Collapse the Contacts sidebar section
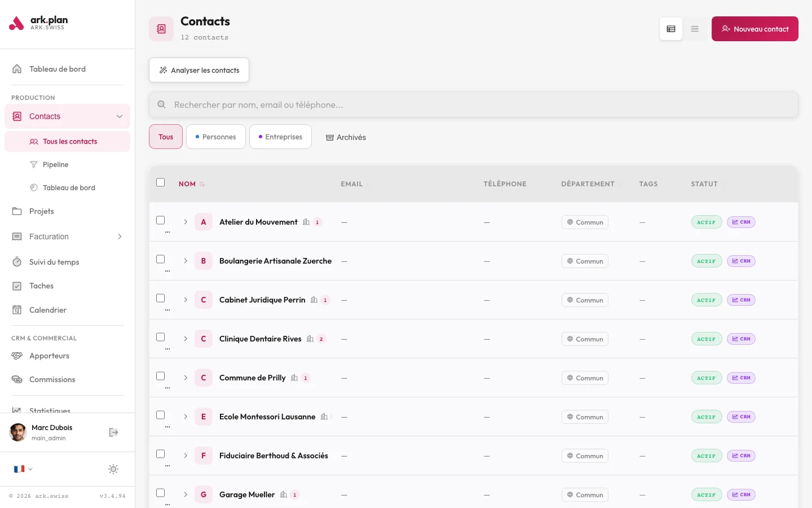This screenshot has width=812, height=508. (x=120, y=116)
